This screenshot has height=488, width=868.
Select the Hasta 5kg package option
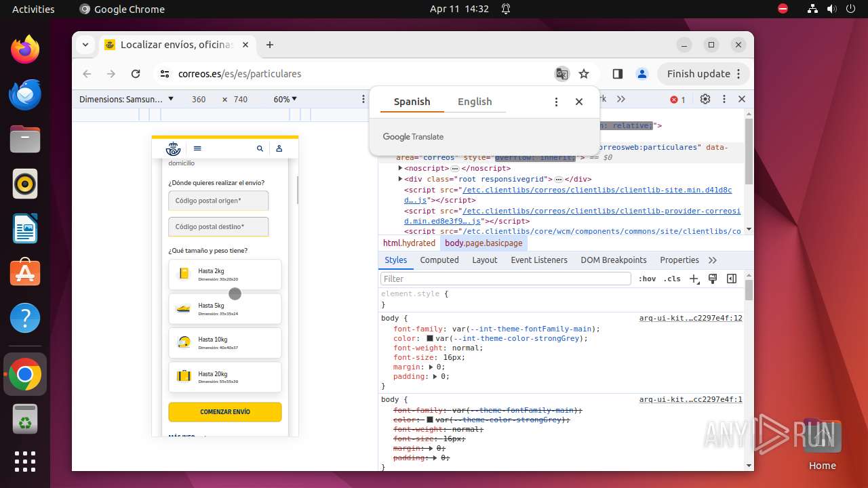click(224, 309)
